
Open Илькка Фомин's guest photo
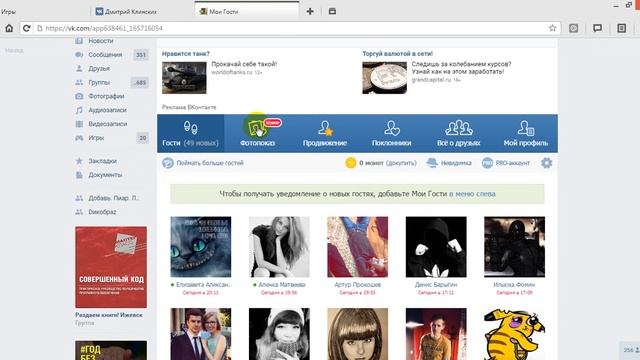[514, 247]
